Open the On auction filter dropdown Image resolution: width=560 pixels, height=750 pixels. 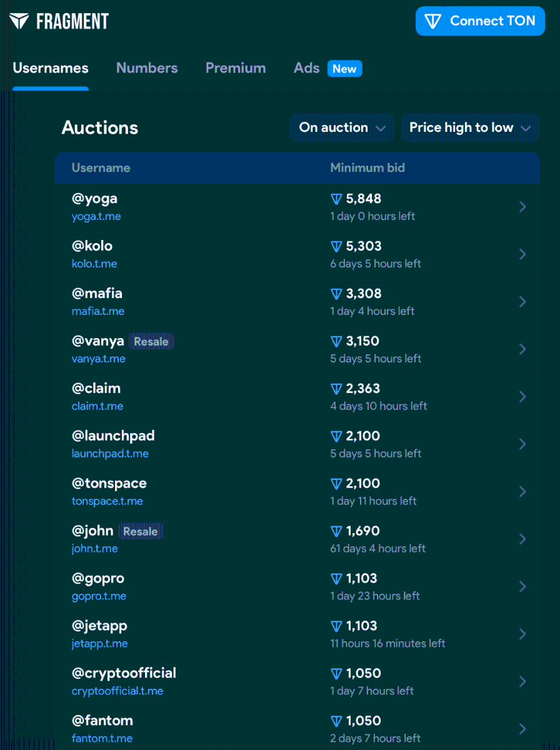coord(342,127)
